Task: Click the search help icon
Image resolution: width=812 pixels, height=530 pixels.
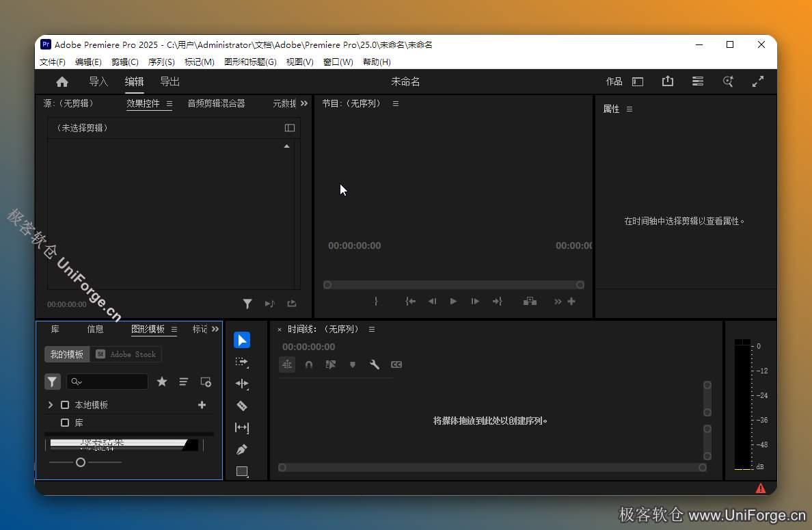Action: [x=728, y=81]
